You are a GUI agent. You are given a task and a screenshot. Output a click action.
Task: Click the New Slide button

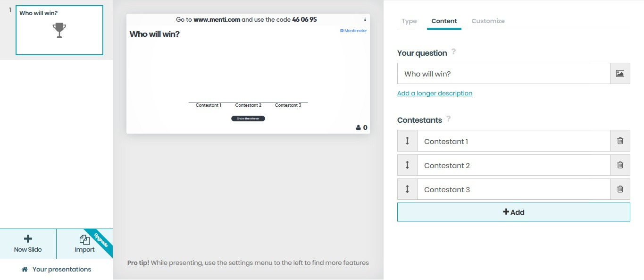[x=28, y=244]
